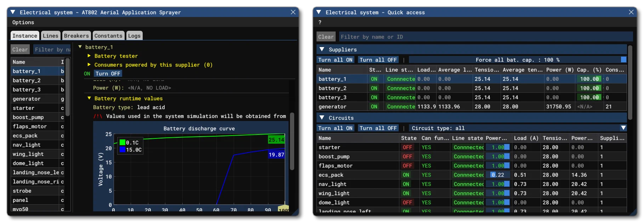Collapse the battery_1 tree node
This screenshot has width=644, height=223.
pyautogui.click(x=80, y=47)
